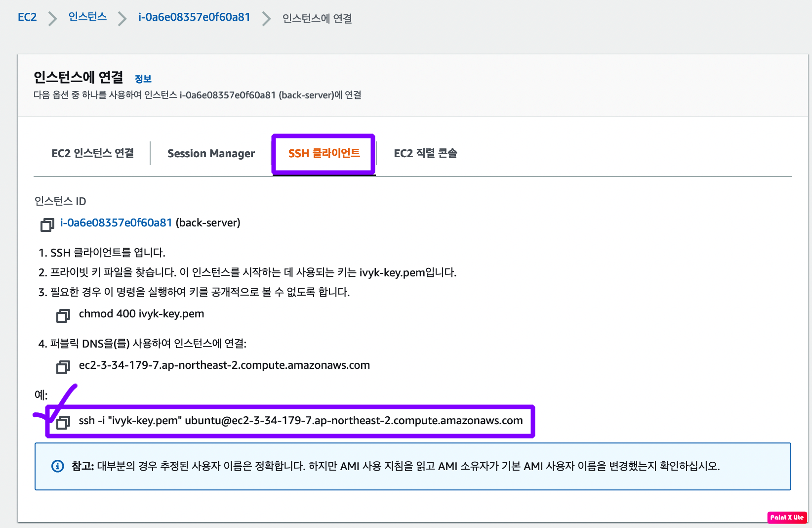Click the ec2-3-34-179-7 public DNS text
Viewport: 812px width, 528px height.
pos(224,365)
